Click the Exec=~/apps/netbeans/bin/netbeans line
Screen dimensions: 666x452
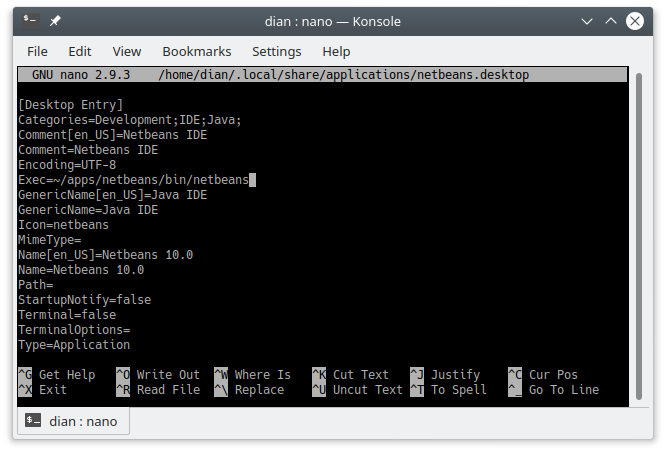[133, 180]
